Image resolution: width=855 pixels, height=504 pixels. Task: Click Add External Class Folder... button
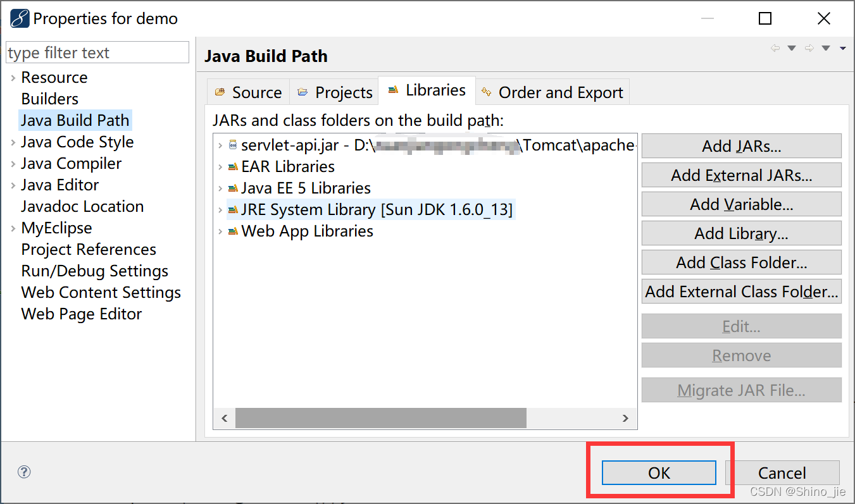(741, 292)
